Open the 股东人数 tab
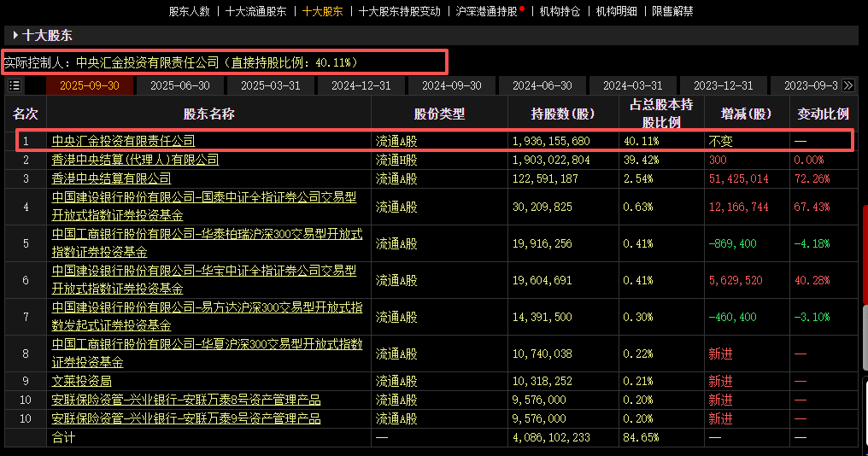 point(190,11)
